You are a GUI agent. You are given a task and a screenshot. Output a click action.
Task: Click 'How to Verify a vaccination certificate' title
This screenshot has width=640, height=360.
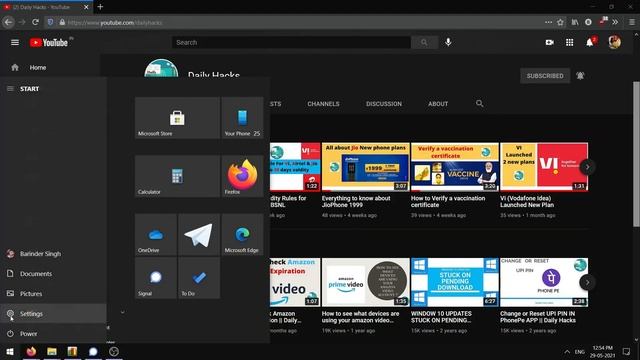click(x=448, y=201)
